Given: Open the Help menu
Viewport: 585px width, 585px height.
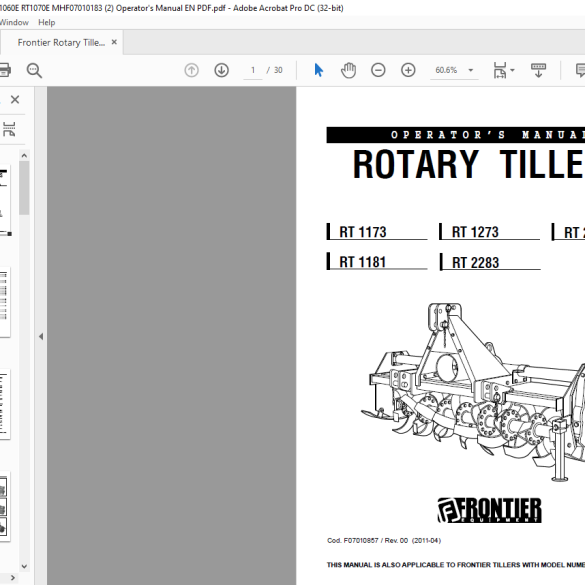Looking at the screenshot, I should [47, 22].
